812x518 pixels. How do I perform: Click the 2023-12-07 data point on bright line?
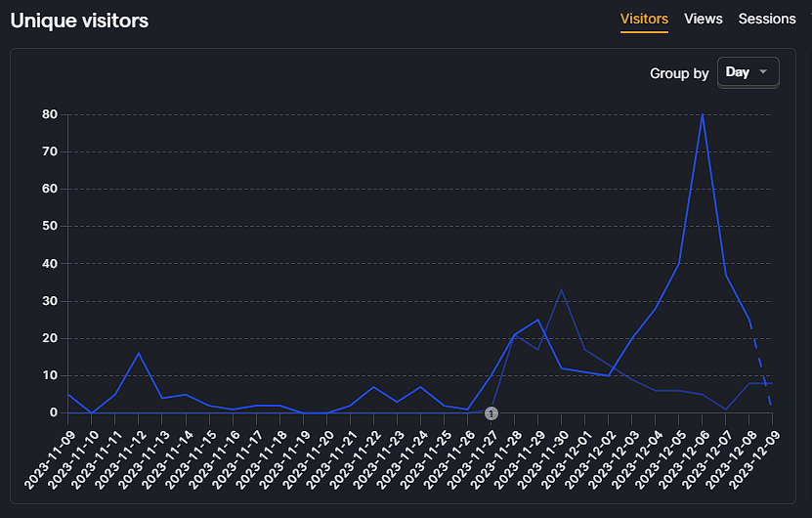(725, 275)
